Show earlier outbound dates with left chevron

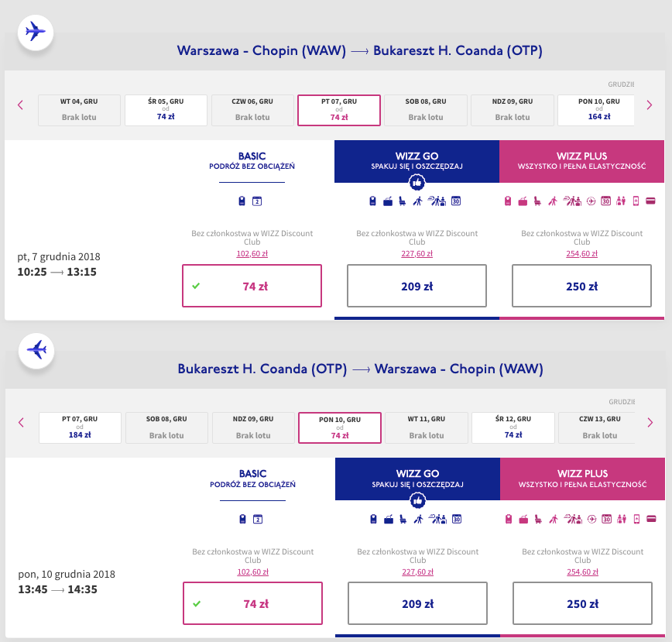click(x=20, y=105)
